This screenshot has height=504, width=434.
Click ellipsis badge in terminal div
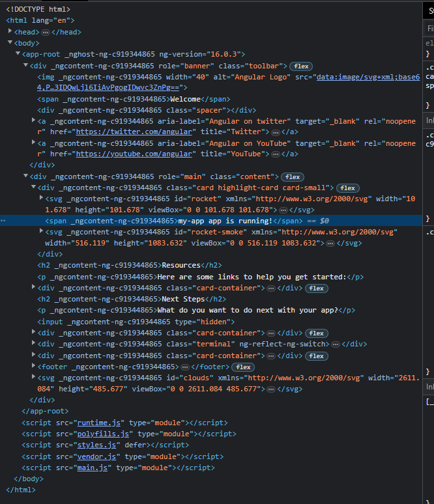pos(336,344)
